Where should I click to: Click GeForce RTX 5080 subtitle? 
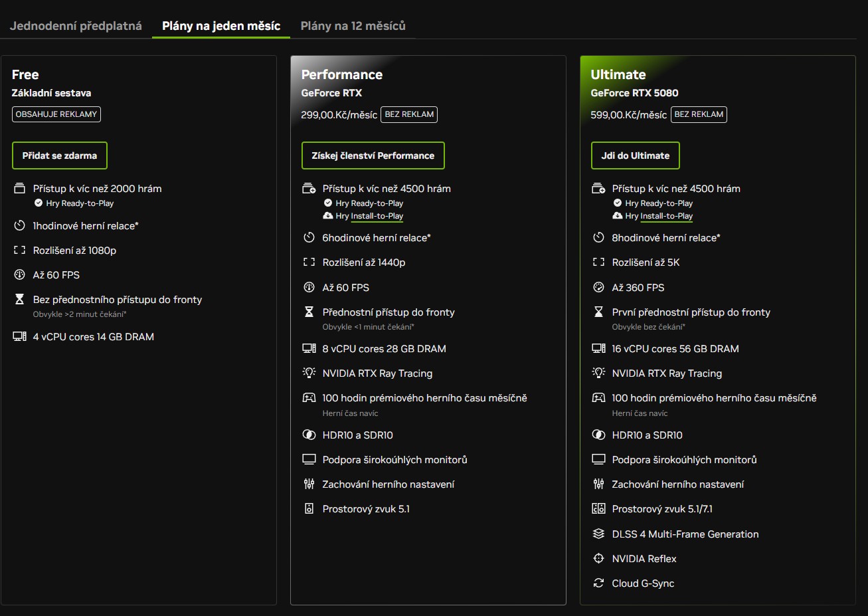click(x=634, y=93)
